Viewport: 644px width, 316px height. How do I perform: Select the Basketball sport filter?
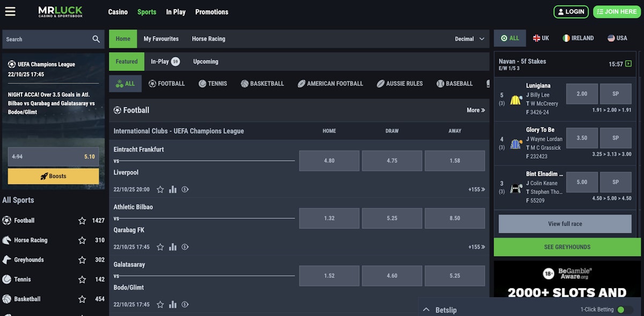pyautogui.click(x=262, y=84)
